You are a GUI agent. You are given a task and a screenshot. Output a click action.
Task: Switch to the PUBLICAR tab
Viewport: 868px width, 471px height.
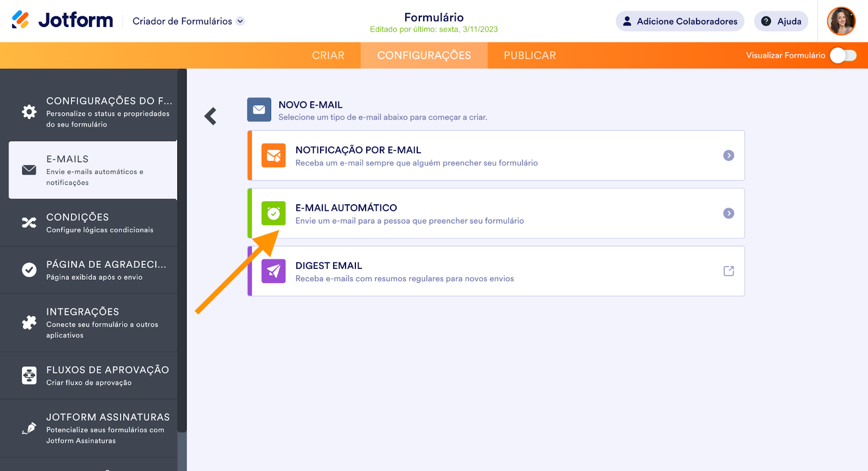(529, 55)
